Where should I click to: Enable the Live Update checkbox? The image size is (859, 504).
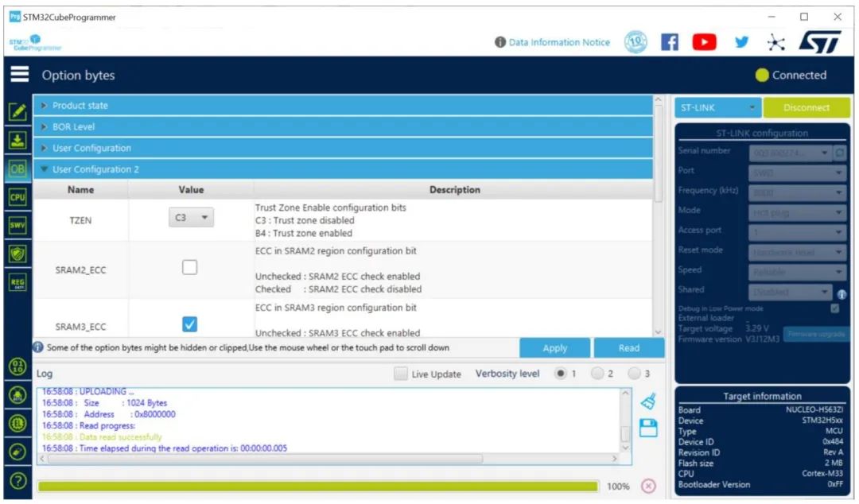(401, 374)
